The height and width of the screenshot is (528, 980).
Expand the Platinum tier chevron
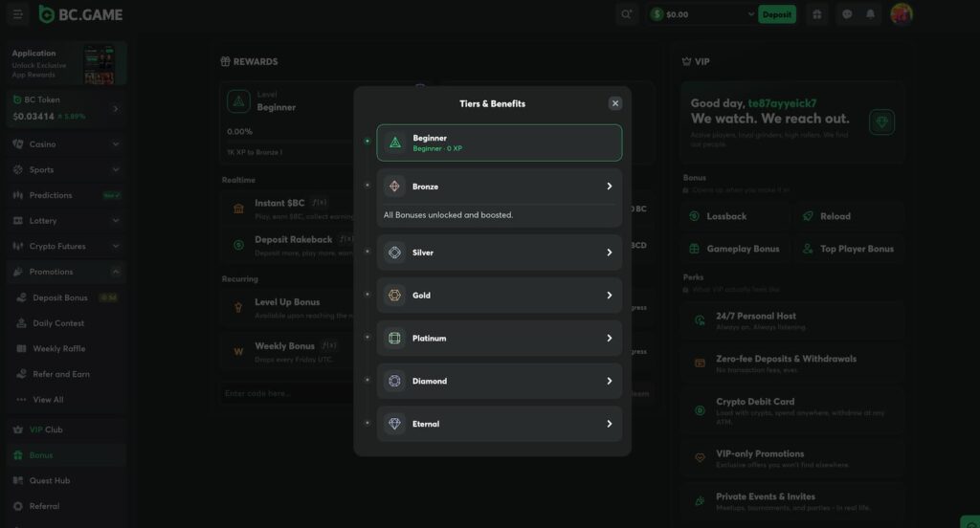pos(609,338)
